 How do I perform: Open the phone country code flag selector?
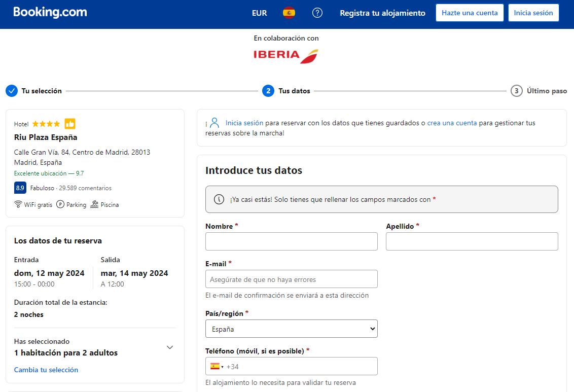[x=217, y=367]
